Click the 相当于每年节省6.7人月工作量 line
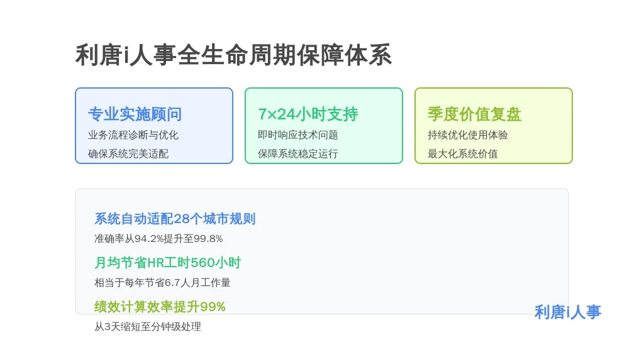644x362 pixels. pyautogui.click(x=162, y=283)
